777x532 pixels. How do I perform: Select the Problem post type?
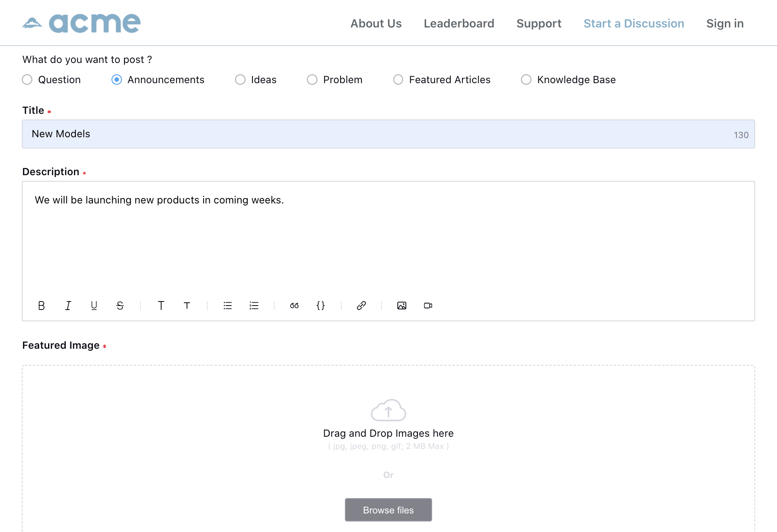311,80
